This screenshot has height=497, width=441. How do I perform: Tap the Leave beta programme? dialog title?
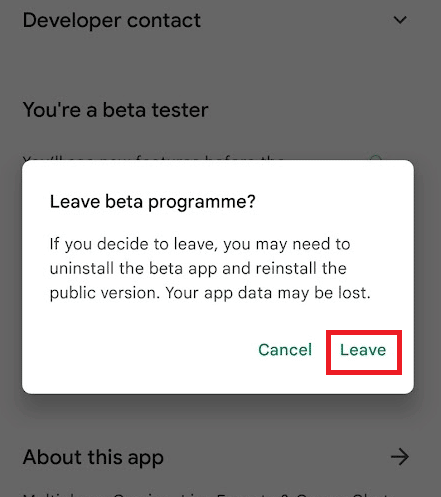[x=153, y=202]
